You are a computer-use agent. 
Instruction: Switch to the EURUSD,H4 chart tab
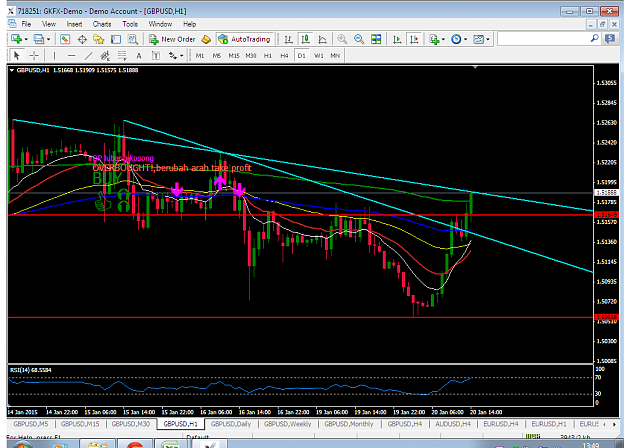click(501, 424)
